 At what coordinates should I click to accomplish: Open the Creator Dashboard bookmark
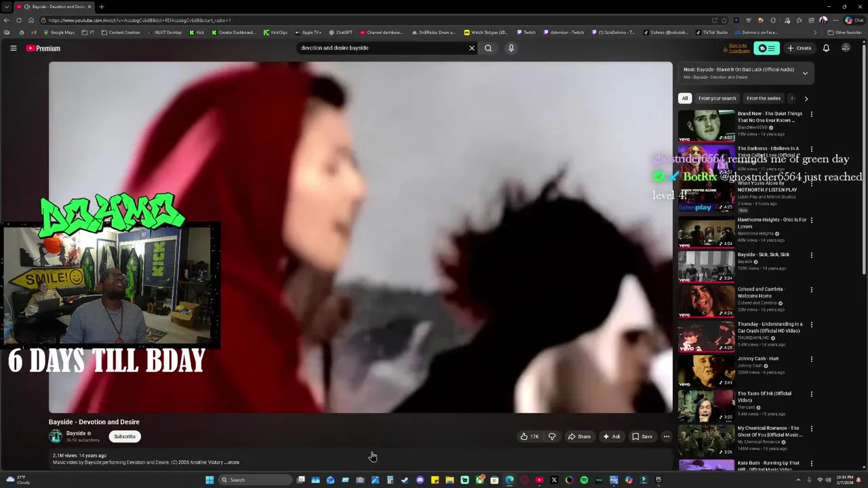234,33
